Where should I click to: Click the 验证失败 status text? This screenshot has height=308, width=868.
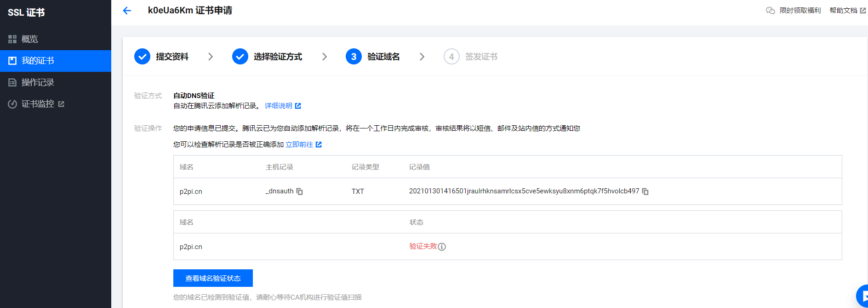pos(423,246)
